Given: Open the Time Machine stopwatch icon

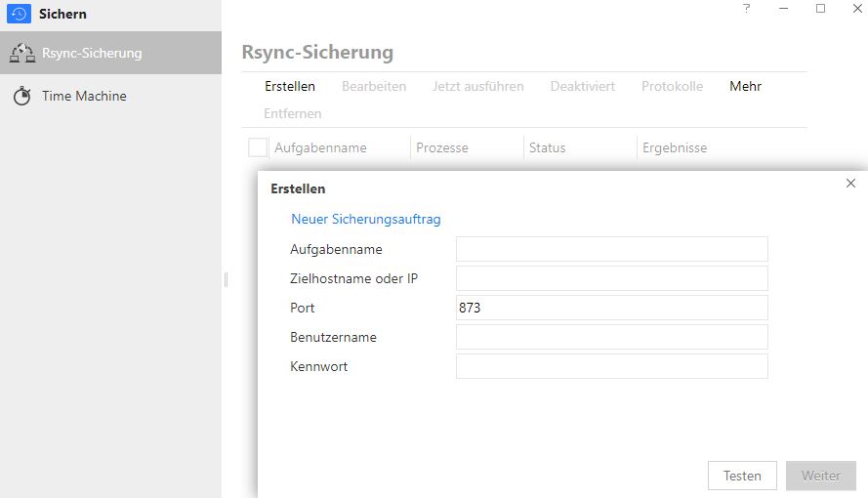Looking at the screenshot, I should [x=22, y=96].
